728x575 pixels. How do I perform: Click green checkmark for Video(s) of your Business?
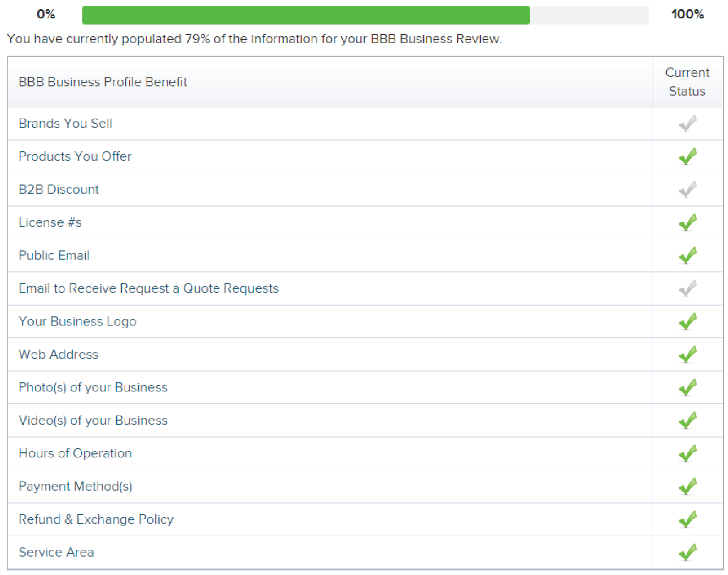click(688, 420)
